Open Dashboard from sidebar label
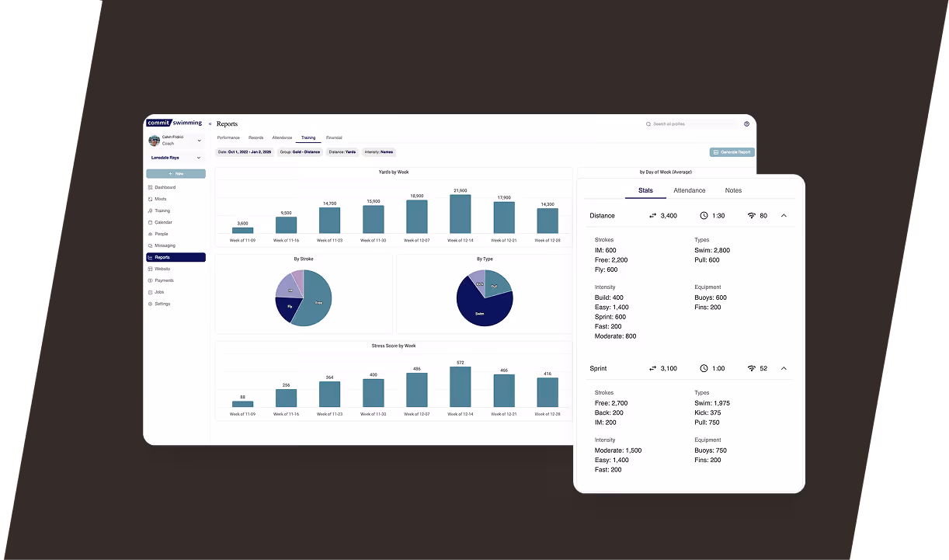Screen dimensions: 949x560 tap(165, 187)
